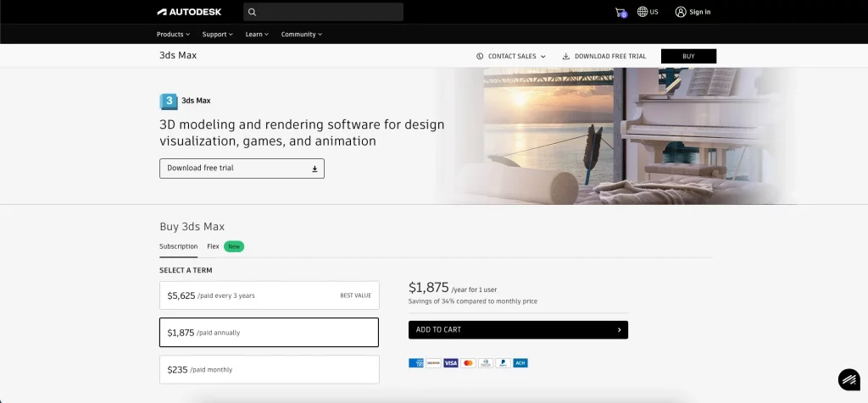Click the Discover payment icon
The width and height of the screenshot is (868, 403).
coord(433,363)
